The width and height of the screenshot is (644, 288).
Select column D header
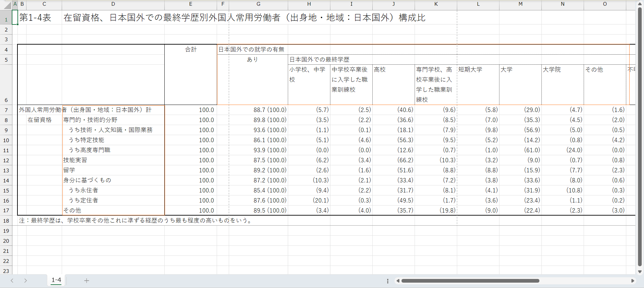(x=113, y=4)
